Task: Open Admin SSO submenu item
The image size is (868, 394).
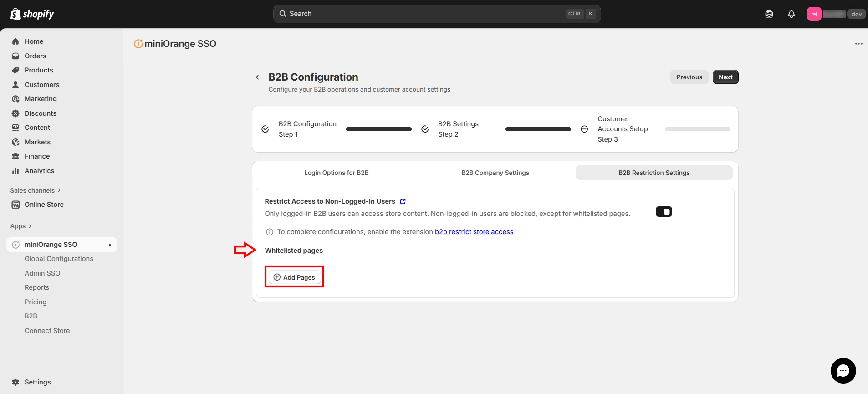Action: tap(42, 273)
